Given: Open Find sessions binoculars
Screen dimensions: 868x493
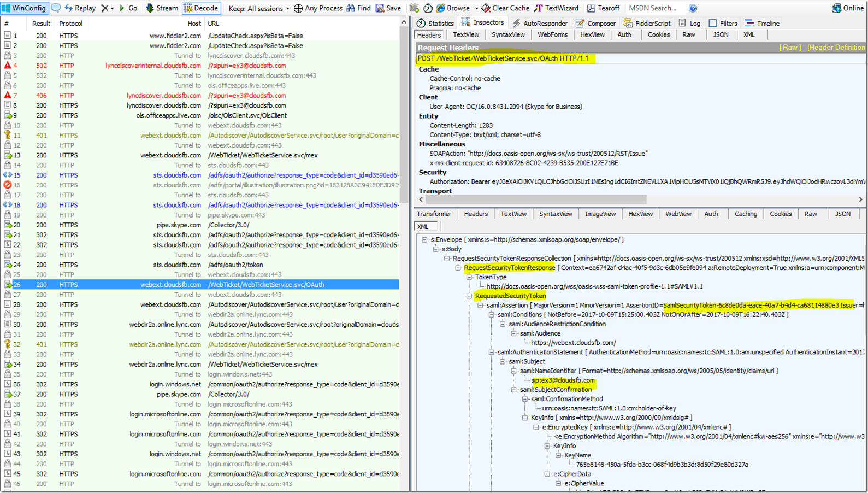Looking at the screenshot, I should (x=358, y=8).
